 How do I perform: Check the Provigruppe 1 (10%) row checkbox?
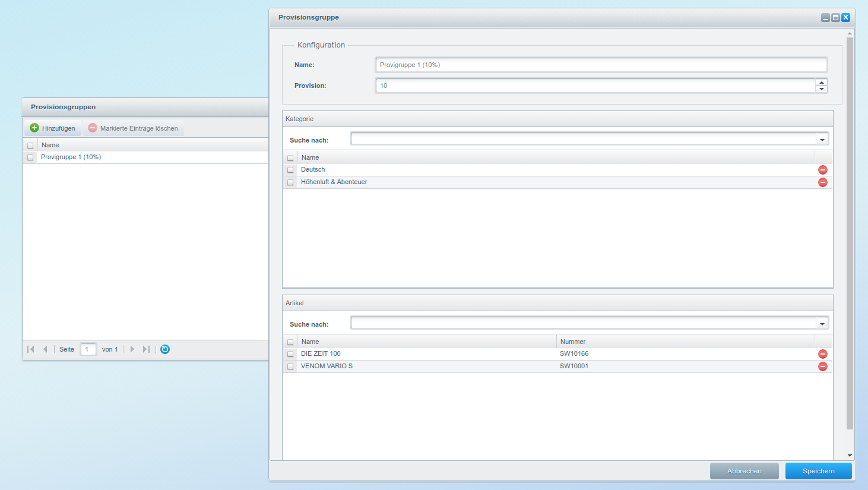coord(30,157)
